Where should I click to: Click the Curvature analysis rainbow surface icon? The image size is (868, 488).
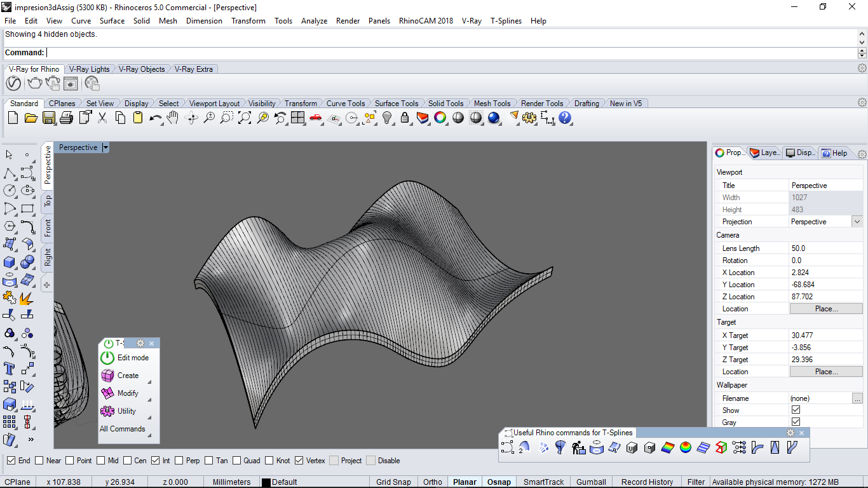[x=667, y=448]
